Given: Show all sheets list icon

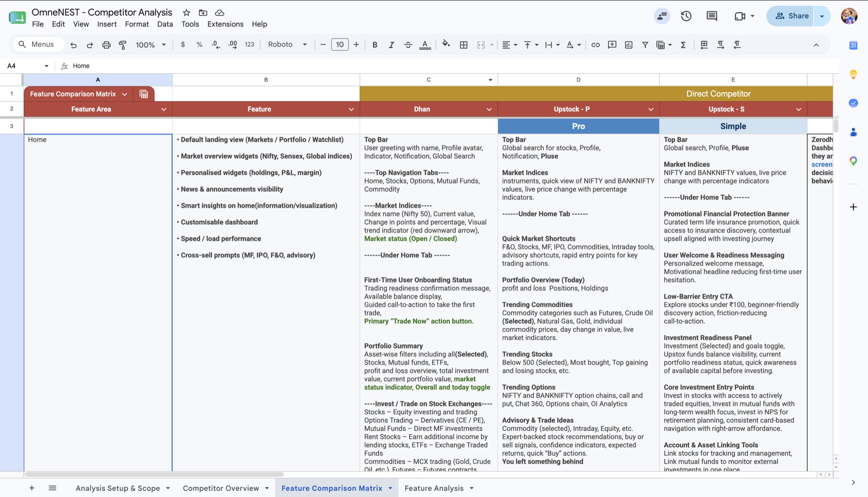Looking at the screenshot, I should pyautogui.click(x=53, y=488).
